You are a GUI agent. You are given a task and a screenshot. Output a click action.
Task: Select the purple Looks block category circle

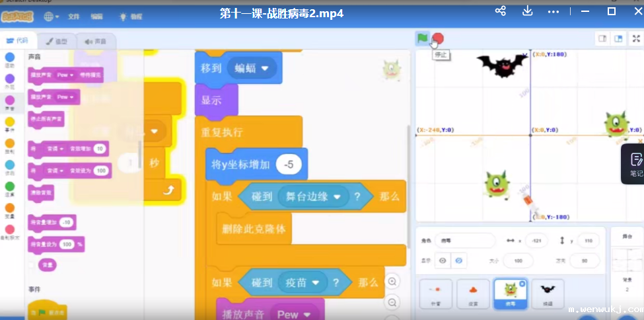pyautogui.click(x=10, y=79)
